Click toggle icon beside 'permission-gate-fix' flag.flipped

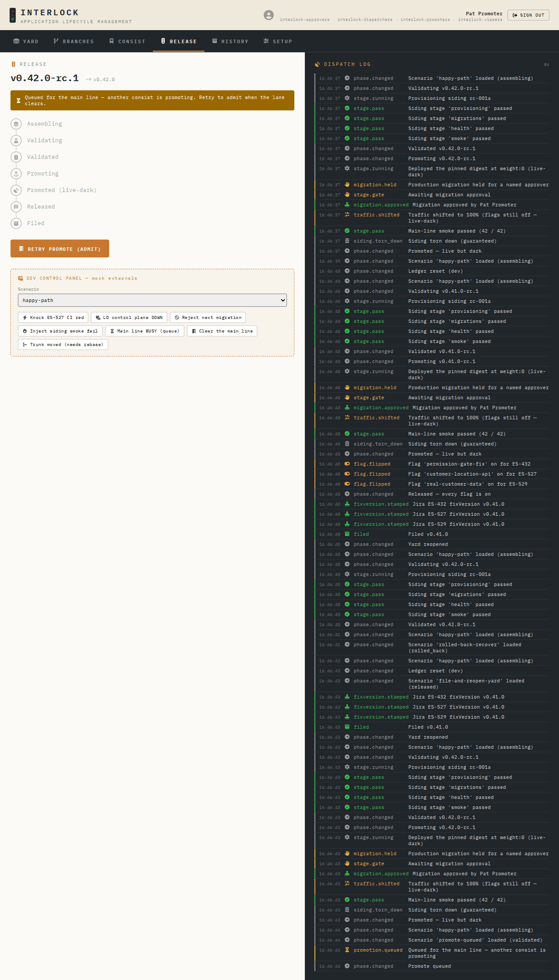347,464
